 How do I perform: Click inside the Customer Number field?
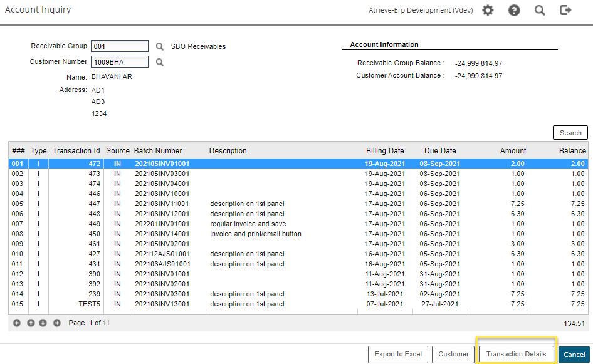tap(119, 62)
